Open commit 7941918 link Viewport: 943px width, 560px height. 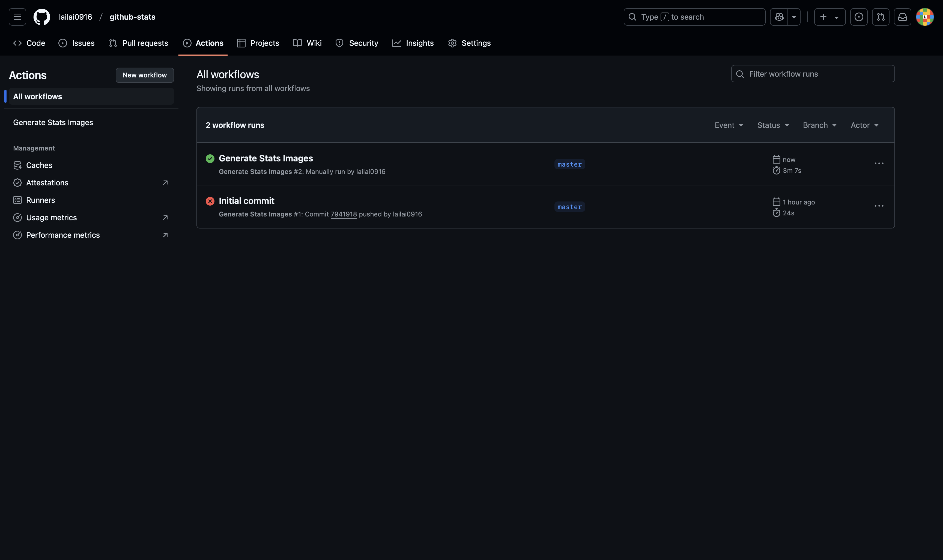coord(343,214)
